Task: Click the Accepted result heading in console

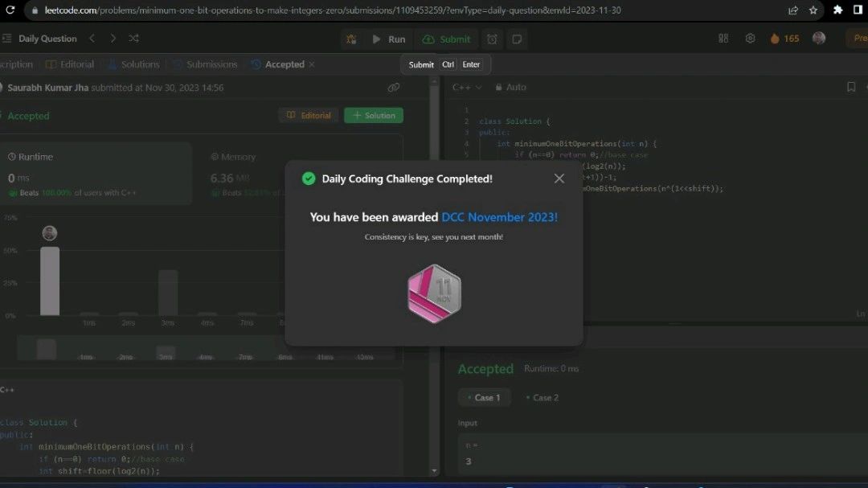Action: pos(485,369)
